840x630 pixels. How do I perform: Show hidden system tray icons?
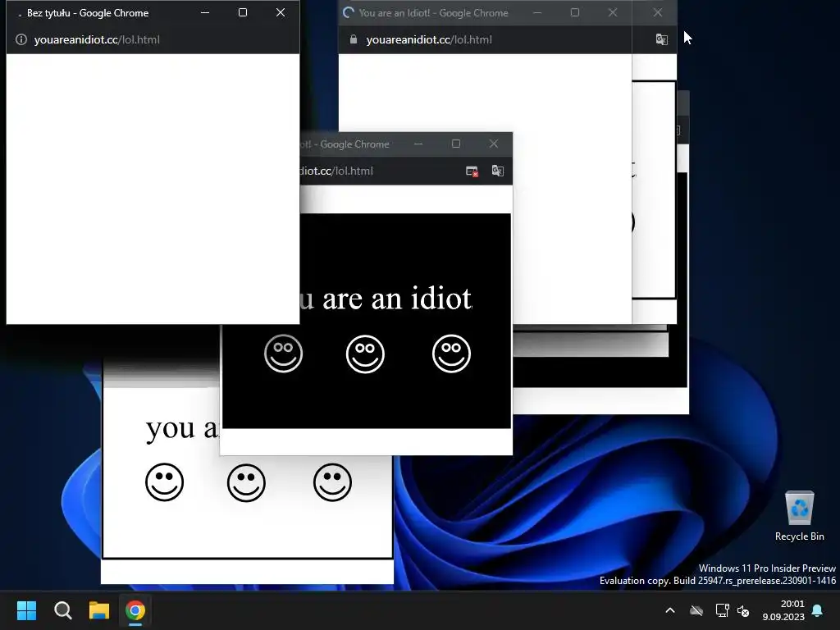tap(669, 610)
